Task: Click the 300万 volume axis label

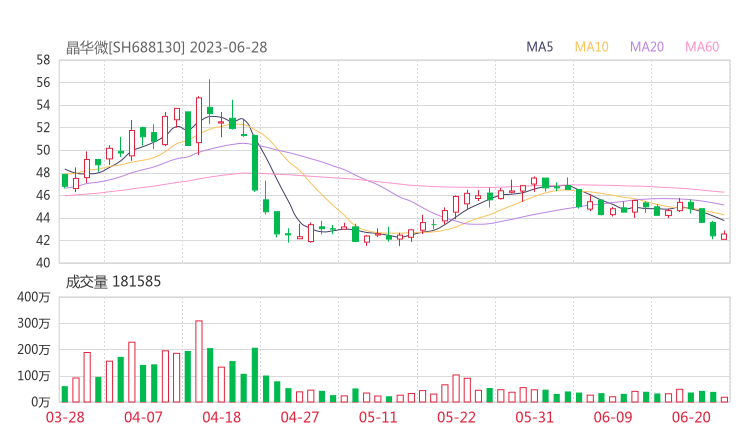Action: [34, 323]
